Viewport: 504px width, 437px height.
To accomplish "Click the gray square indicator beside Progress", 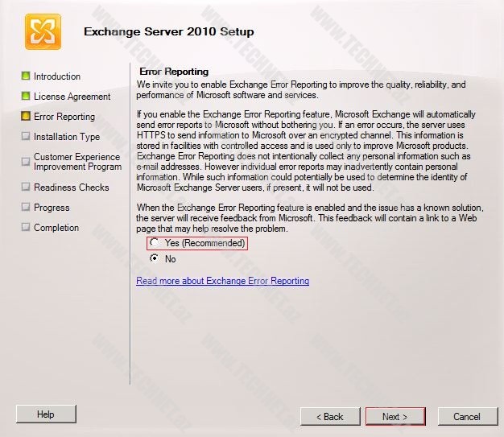I will tap(26, 208).
